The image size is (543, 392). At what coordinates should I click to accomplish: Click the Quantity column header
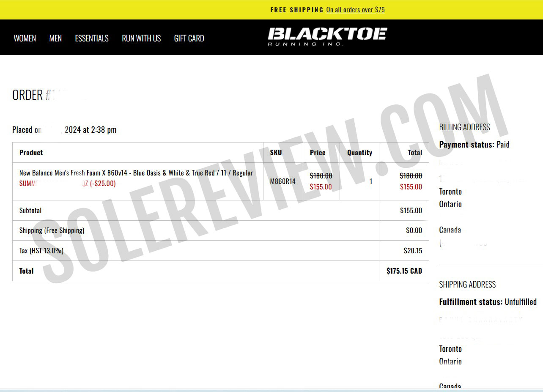point(359,153)
